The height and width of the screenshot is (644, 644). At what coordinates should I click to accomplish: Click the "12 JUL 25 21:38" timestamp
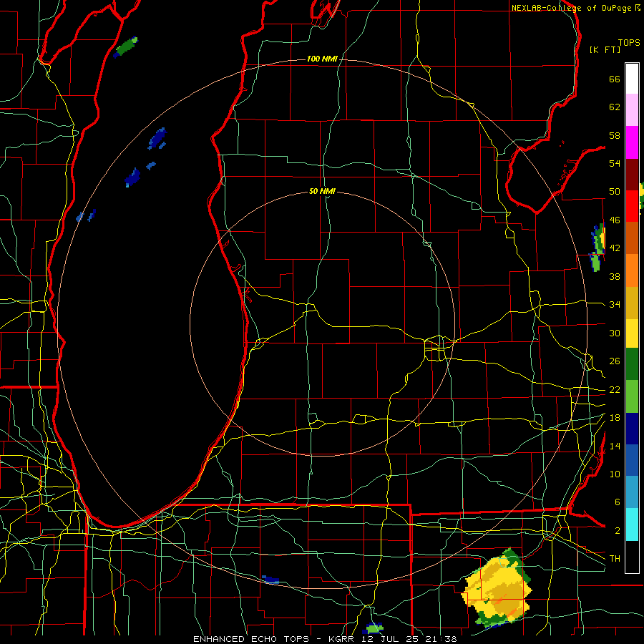409,639
